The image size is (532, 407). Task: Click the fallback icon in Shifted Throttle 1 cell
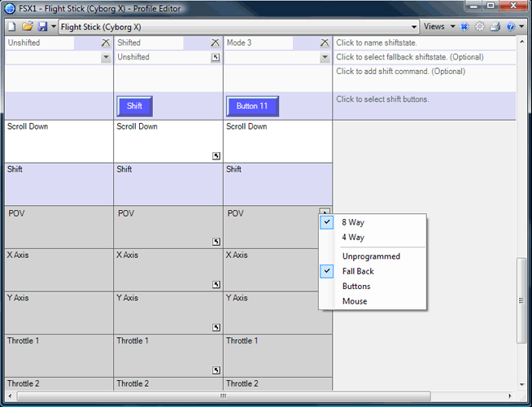[x=216, y=370]
